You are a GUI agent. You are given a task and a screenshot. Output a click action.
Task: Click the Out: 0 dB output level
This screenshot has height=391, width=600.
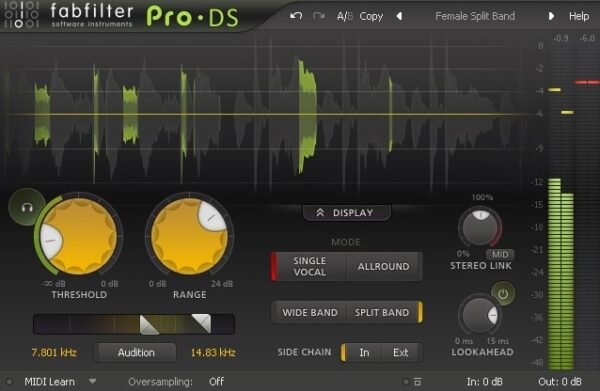click(560, 381)
